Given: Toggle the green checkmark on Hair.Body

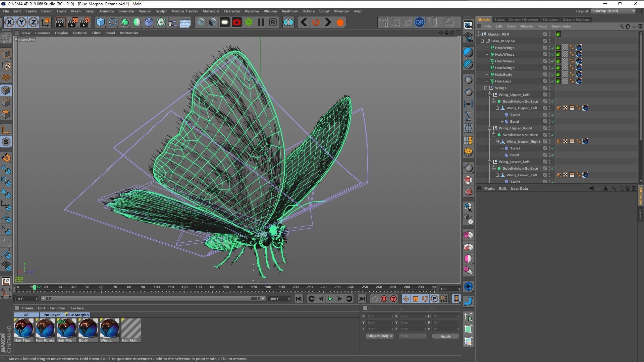Looking at the screenshot, I should click(x=553, y=75).
